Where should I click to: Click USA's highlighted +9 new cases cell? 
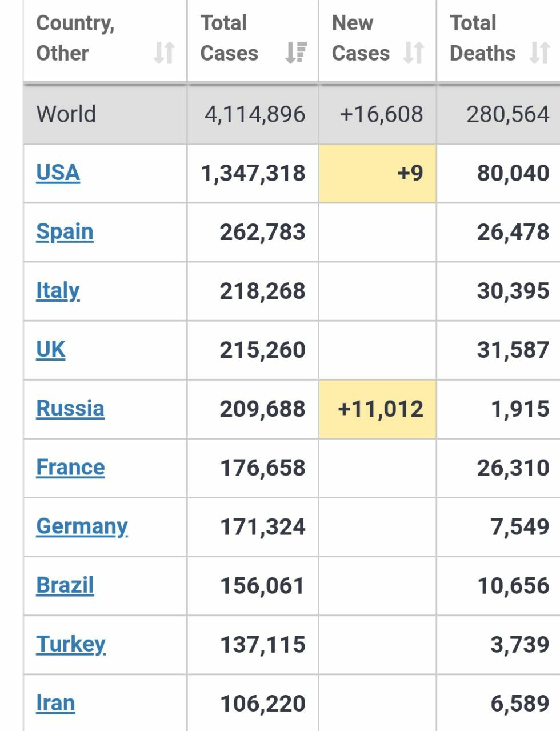pos(378,173)
